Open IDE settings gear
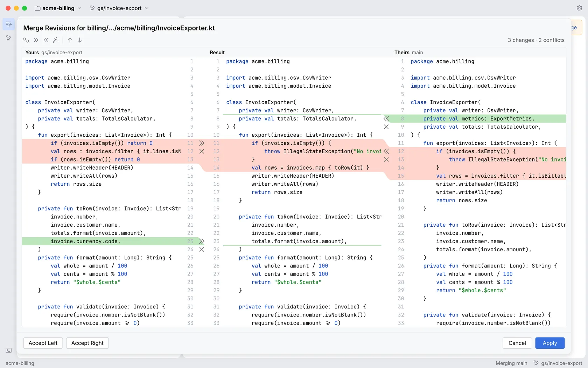Image resolution: width=588 pixels, height=368 pixels. (x=579, y=8)
